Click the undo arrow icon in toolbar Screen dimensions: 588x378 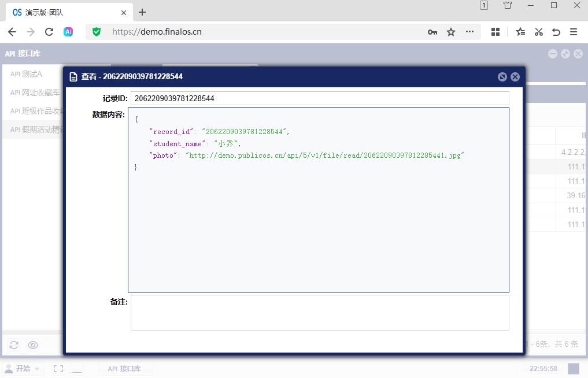tap(556, 32)
